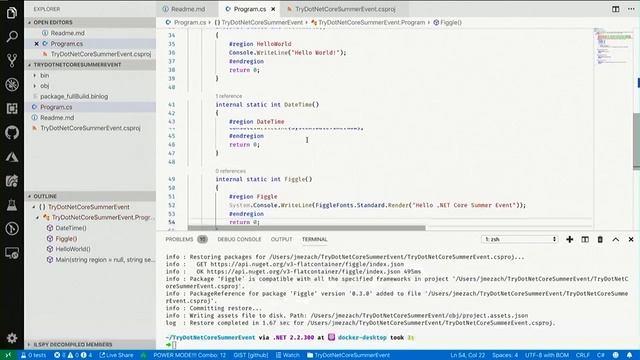Image resolution: width=640 pixels, height=360 pixels.
Task: Start Live Share from status bar
Action: (116, 355)
